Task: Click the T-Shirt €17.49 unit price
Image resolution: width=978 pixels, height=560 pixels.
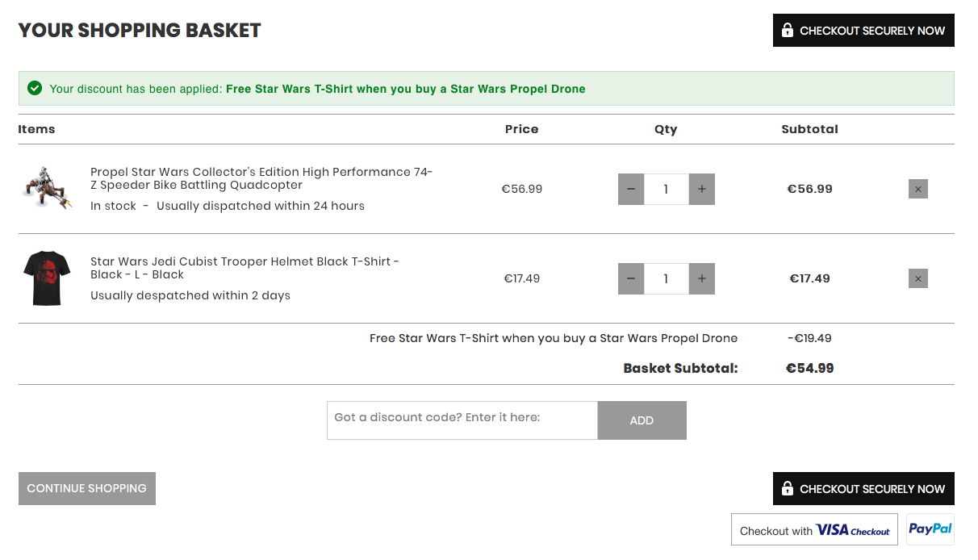Action: (x=522, y=278)
